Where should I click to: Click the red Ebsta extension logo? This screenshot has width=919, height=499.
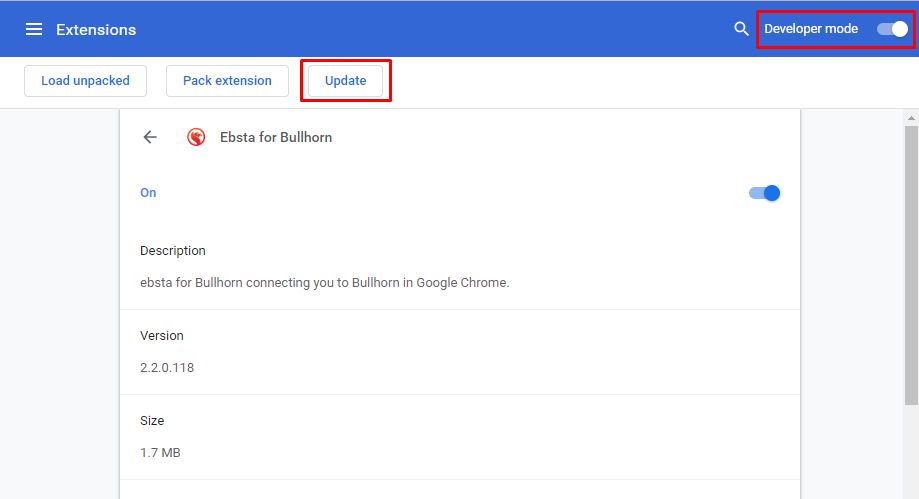197,137
